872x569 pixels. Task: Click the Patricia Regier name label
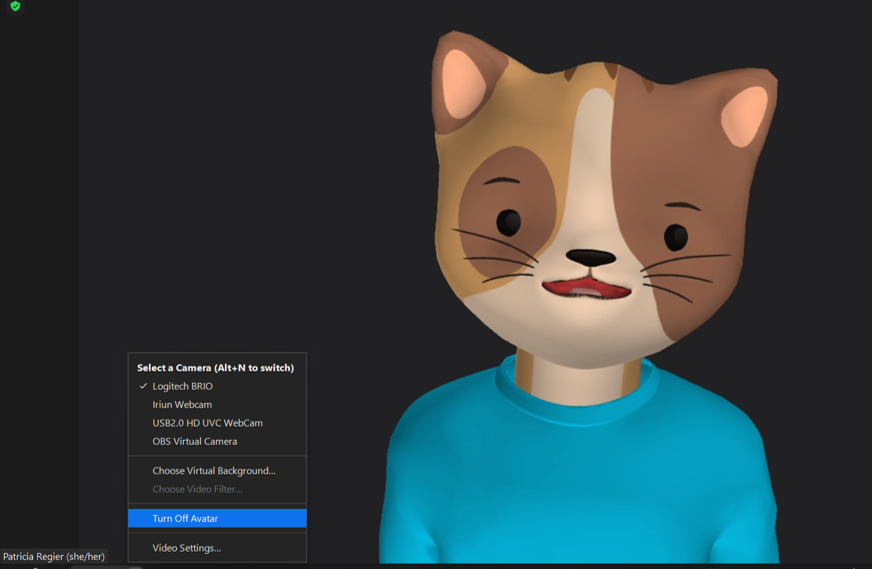[54, 557]
